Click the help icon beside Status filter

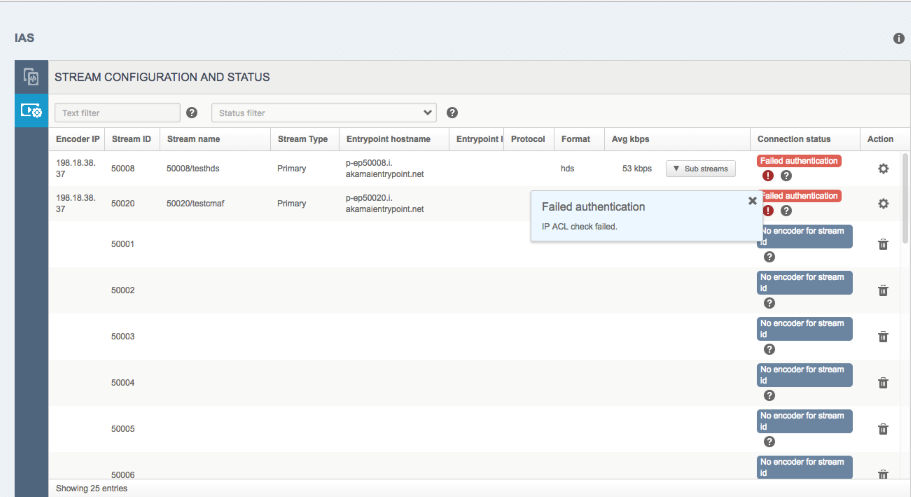pos(452,113)
